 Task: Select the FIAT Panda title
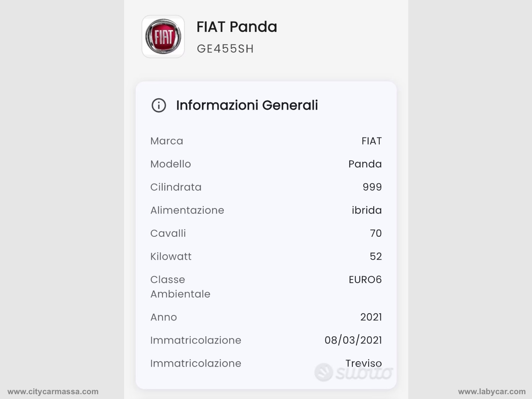pyautogui.click(x=236, y=27)
